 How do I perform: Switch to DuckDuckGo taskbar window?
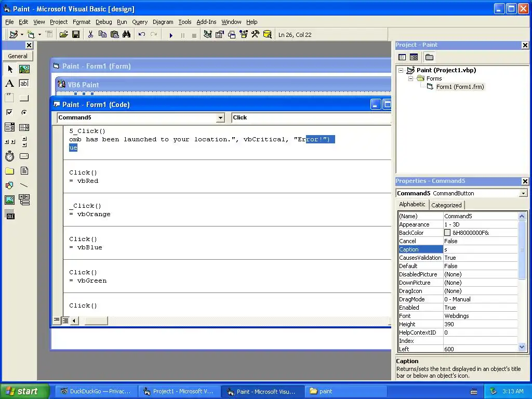click(96, 392)
